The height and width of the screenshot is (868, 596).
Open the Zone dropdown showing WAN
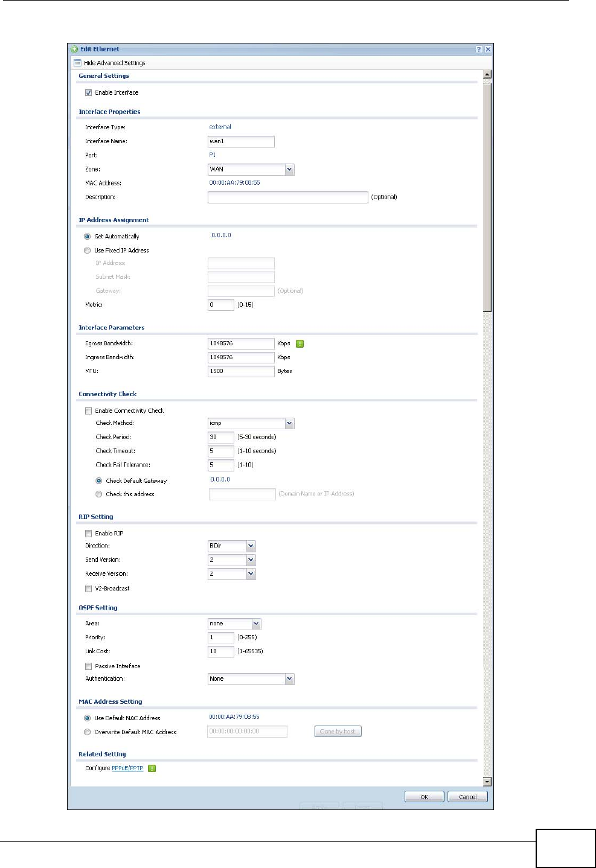[x=251, y=170]
